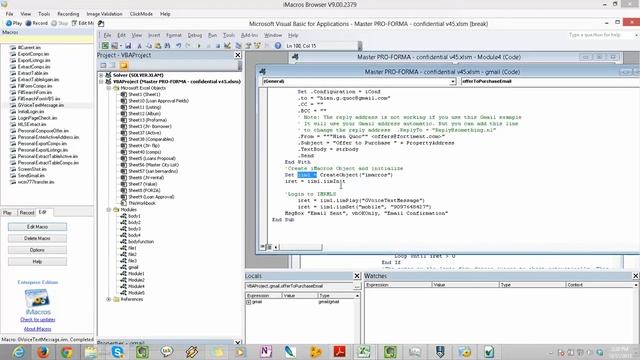Click the call stack ellipsis button in Locals

(x=357, y=286)
